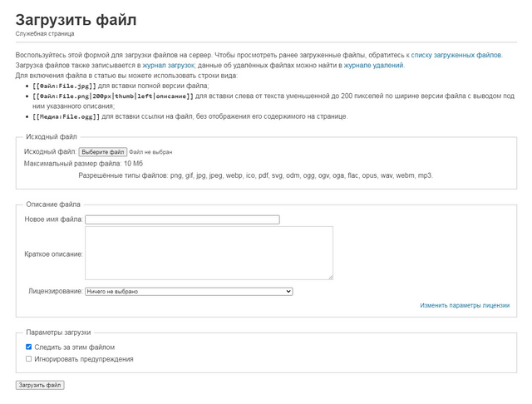Viewport: 532px width, 404px height.
Task: Click the «Лицензирование» field label
Action: click(x=56, y=291)
